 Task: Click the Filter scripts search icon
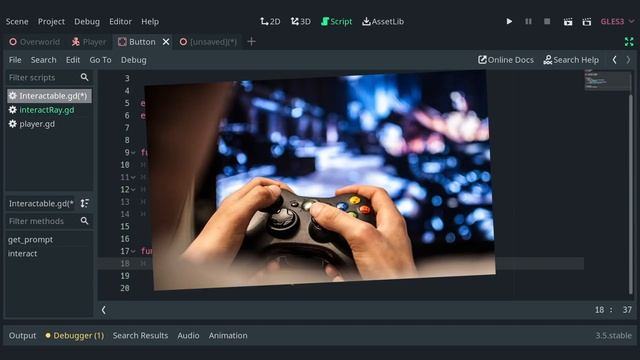click(x=84, y=77)
